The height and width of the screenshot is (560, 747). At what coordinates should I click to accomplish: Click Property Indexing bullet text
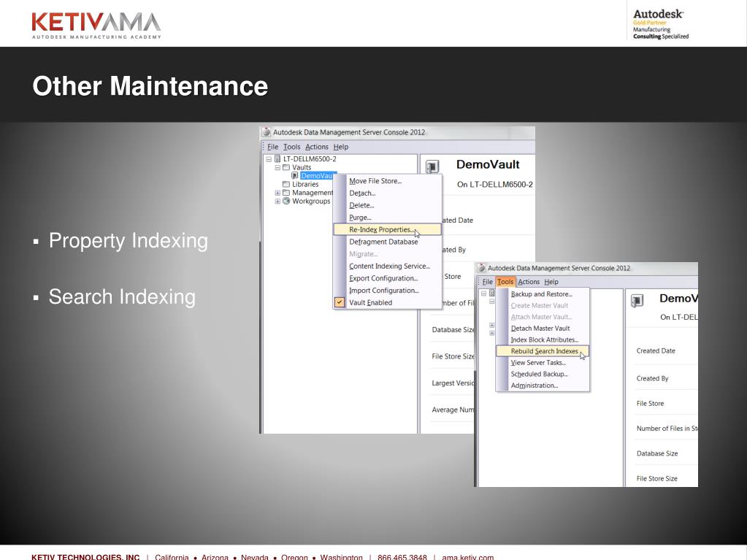129,240
